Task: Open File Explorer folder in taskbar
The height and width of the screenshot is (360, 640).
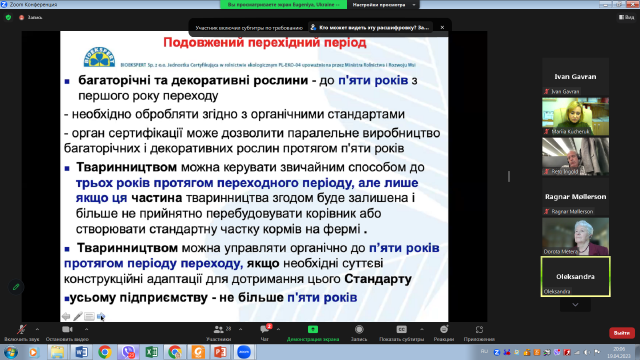Action: (57, 352)
